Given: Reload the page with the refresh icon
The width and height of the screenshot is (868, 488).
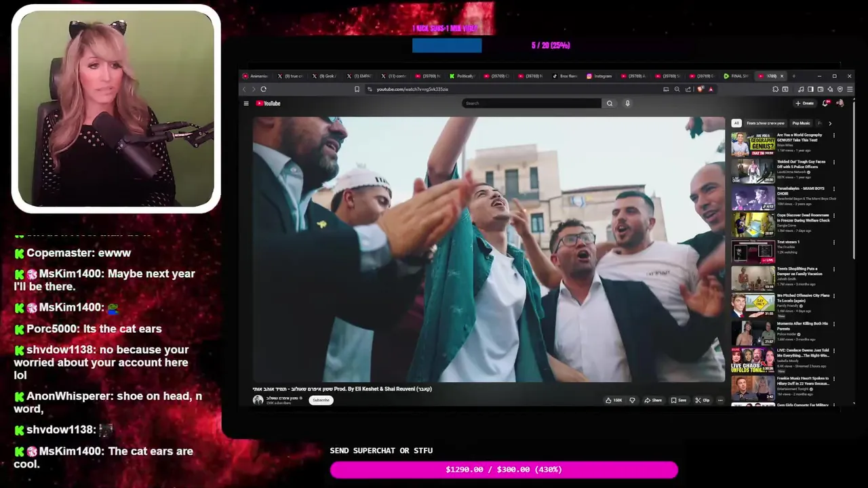Looking at the screenshot, I should point(263,89).
